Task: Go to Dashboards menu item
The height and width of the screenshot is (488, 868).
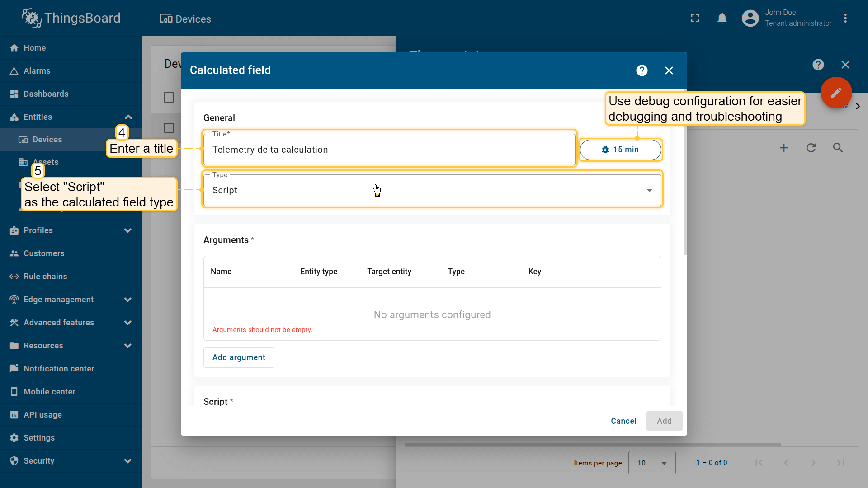Action: [x=46, y=94]
